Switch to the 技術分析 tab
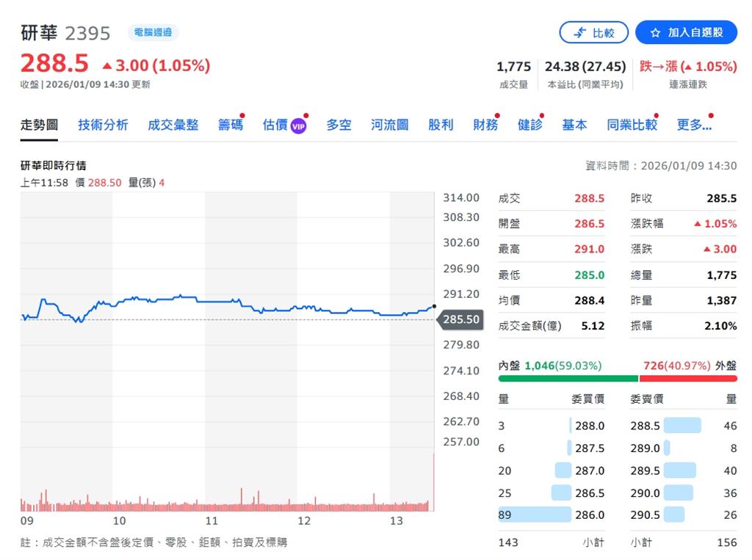 coord(102,125)
